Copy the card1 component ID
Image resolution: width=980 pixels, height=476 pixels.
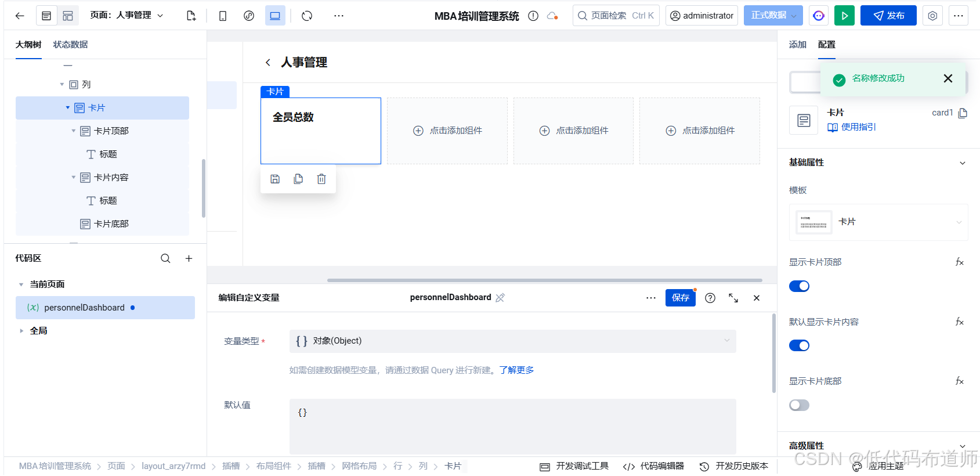coord(963,113)
